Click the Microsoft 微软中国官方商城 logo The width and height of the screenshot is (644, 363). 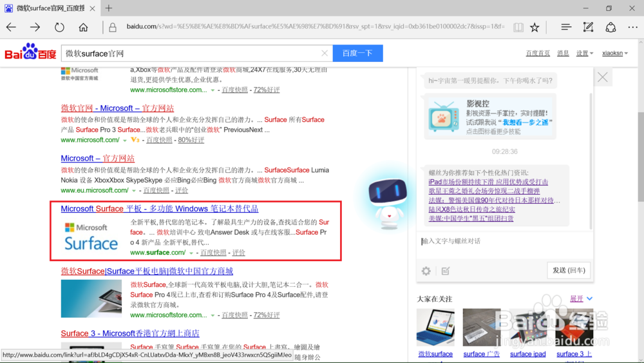tap(80, 74)
